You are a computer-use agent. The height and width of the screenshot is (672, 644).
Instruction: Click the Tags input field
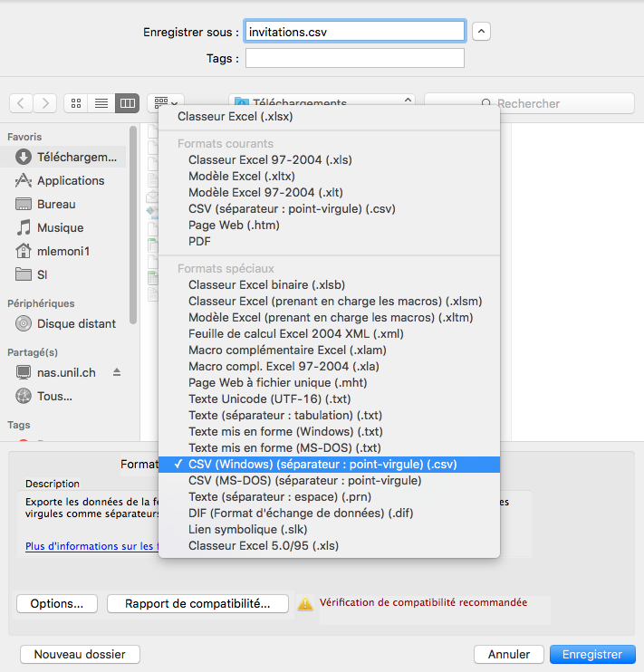pos(354,58)
